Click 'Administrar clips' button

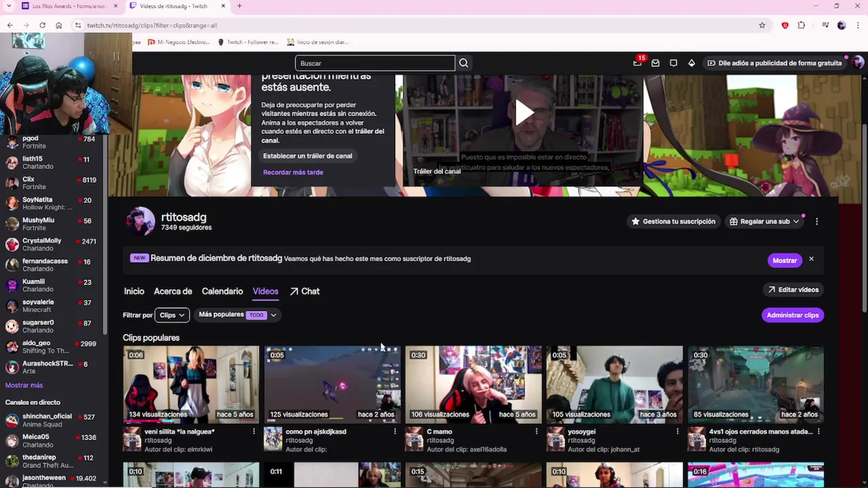[793, 315]
